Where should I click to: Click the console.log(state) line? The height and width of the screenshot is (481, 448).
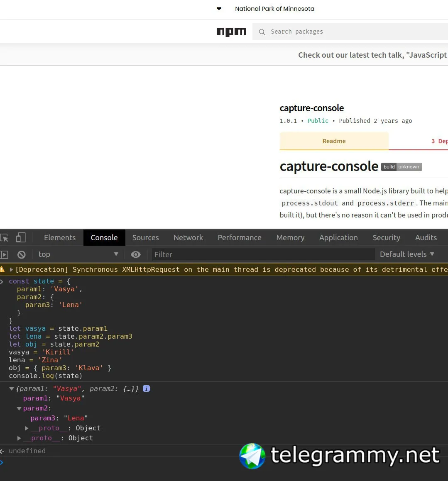point(45,376)
